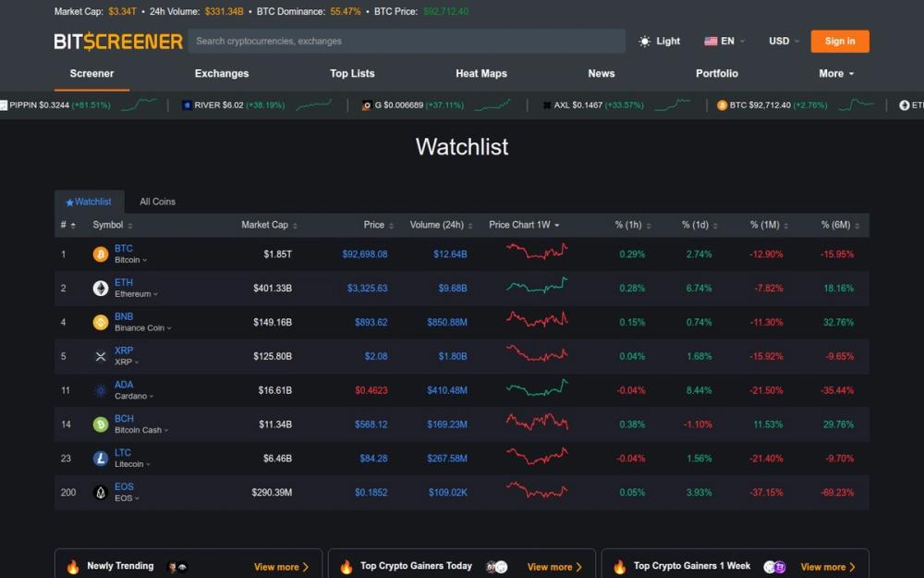Expand the Bitcoin name chevron
This screenshot has height=578, width=924.
(x=144, y=260)
